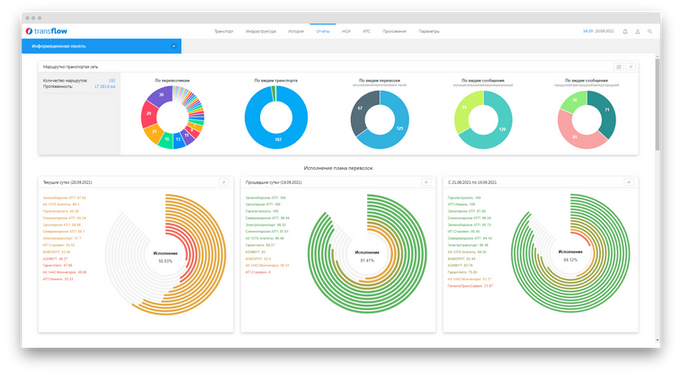
Task: Select the Отчеты menu item
Action: pyautogui.click(x=323, y=31)
